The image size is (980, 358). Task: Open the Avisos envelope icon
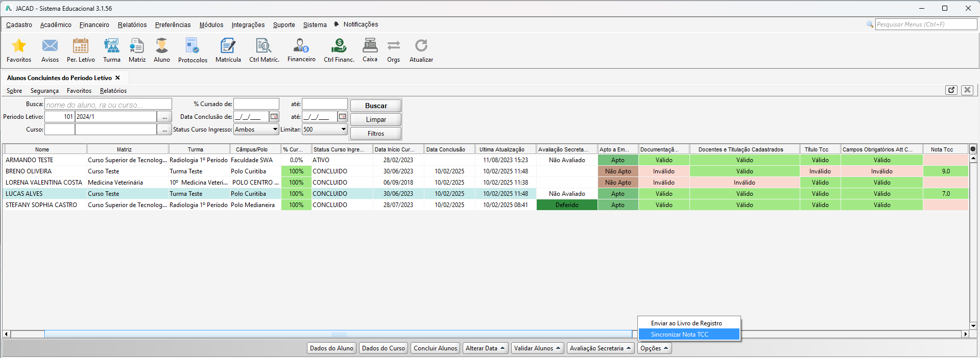(x=50, y=46)
